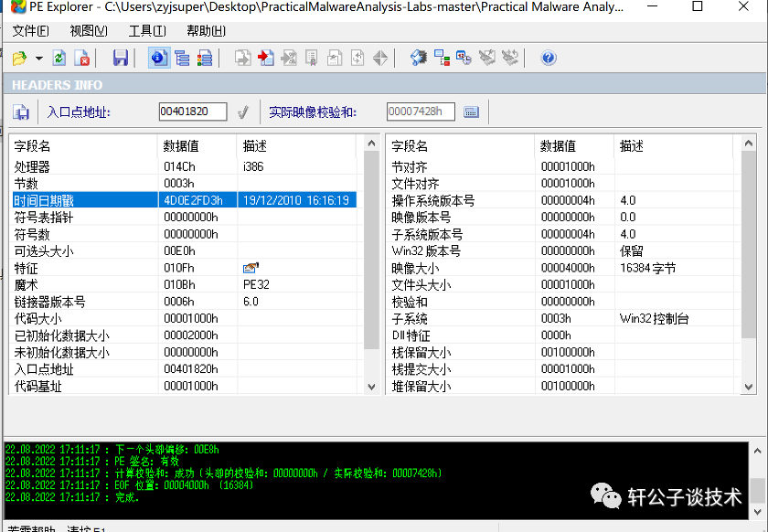The height and width of the screenshot is (532, 768).
Task: Open the Section Headers view icon
Action: (205, 59)
